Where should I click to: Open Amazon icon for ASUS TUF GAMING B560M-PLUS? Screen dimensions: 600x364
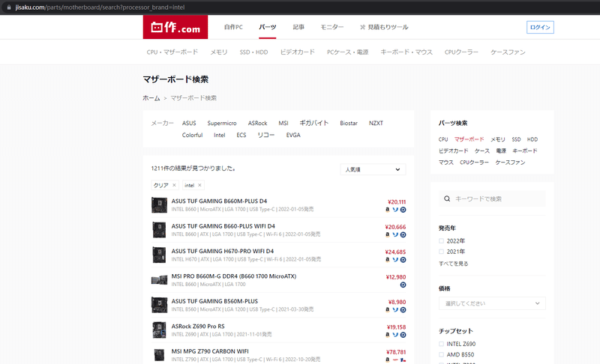tap(387, 310)
